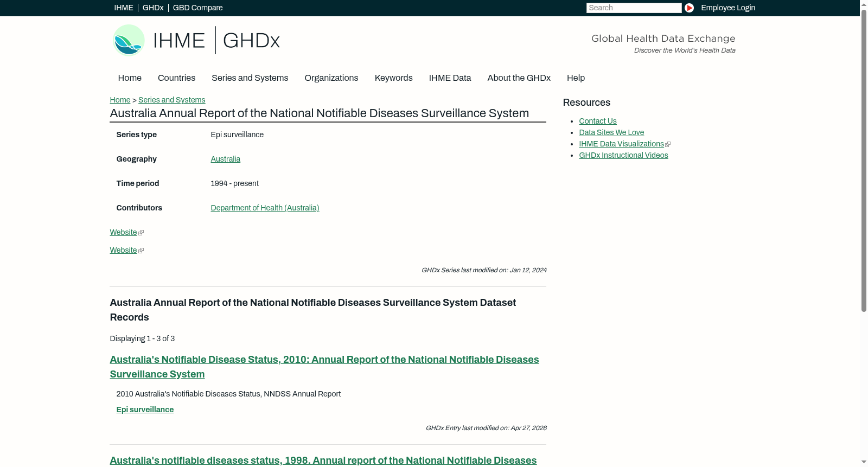Click the red search submit arrow icon
Viewport: 868px width, 467px height.
689,8
